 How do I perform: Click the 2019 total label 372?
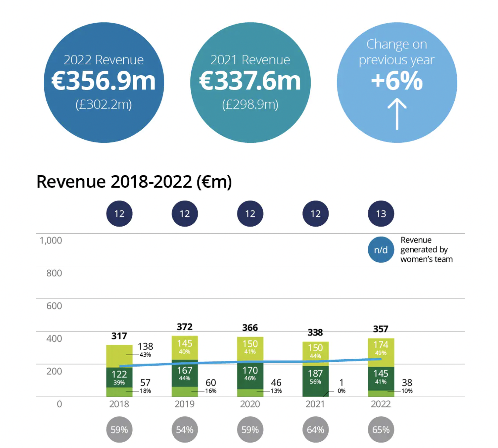pos(185,327)
